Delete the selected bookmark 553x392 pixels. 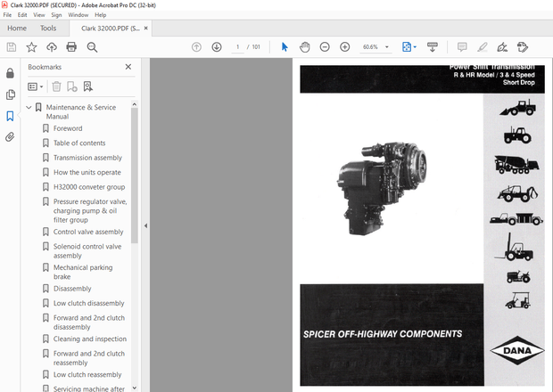point(56,86)
